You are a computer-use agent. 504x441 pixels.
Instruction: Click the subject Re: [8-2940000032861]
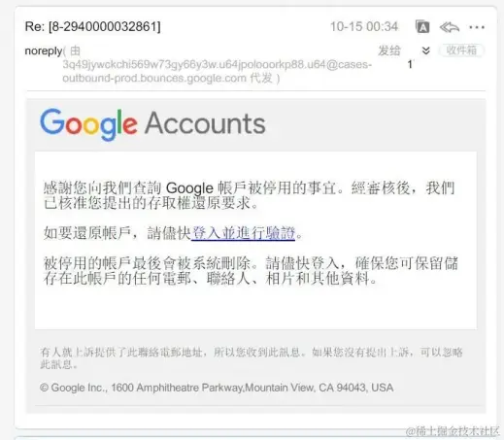pyautogui.click(x=92, y=26)
